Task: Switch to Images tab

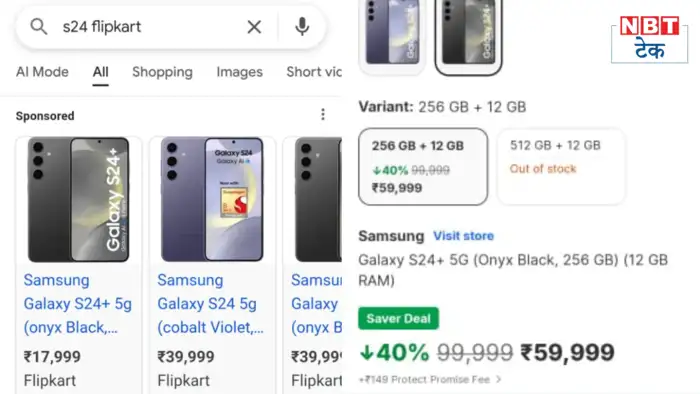Action: [x=240, y=72]
